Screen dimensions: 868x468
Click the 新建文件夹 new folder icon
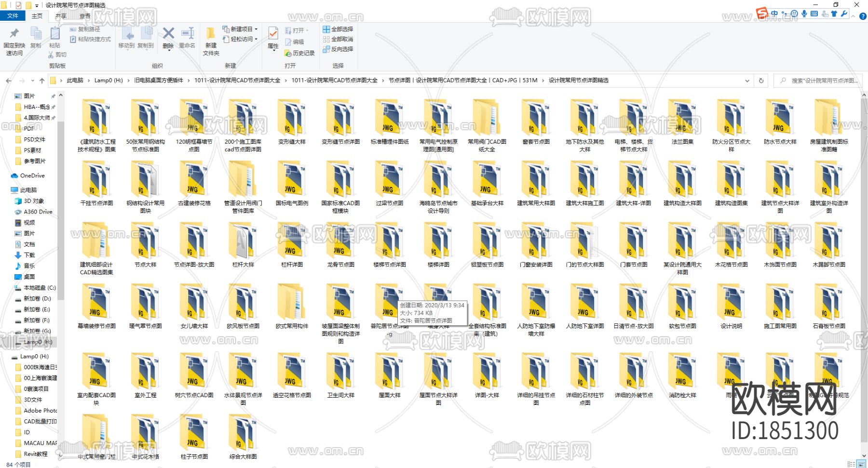211,33
